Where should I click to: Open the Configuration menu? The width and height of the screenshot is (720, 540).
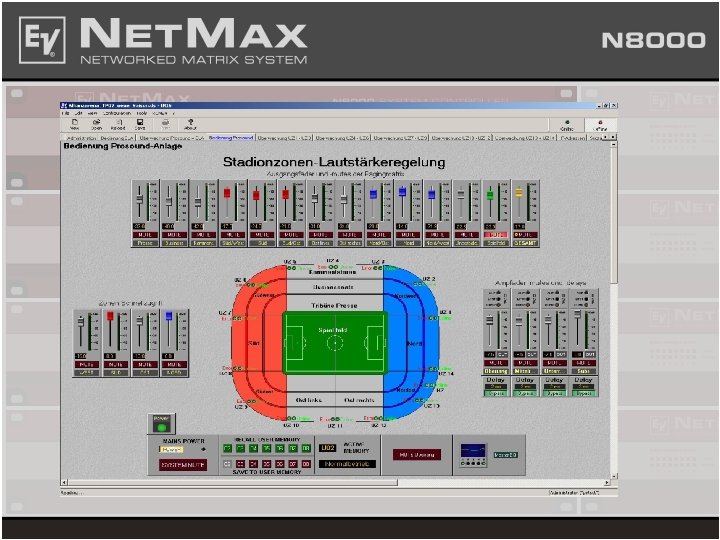click(116, 113)
